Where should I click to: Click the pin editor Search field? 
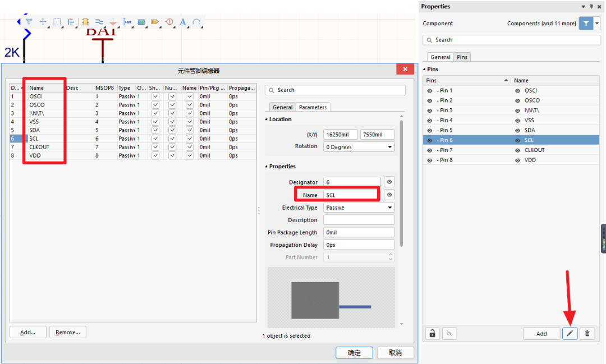coord(335,90)
